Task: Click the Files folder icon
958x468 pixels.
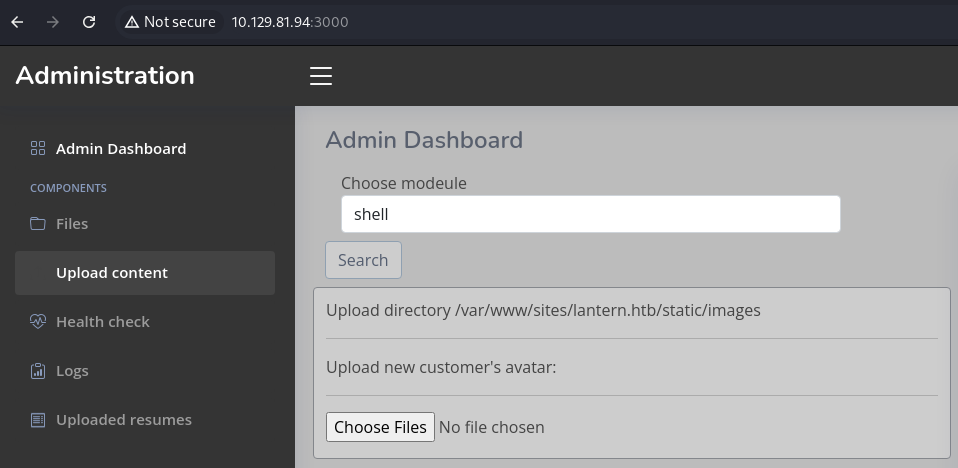Action: point(38,224)
